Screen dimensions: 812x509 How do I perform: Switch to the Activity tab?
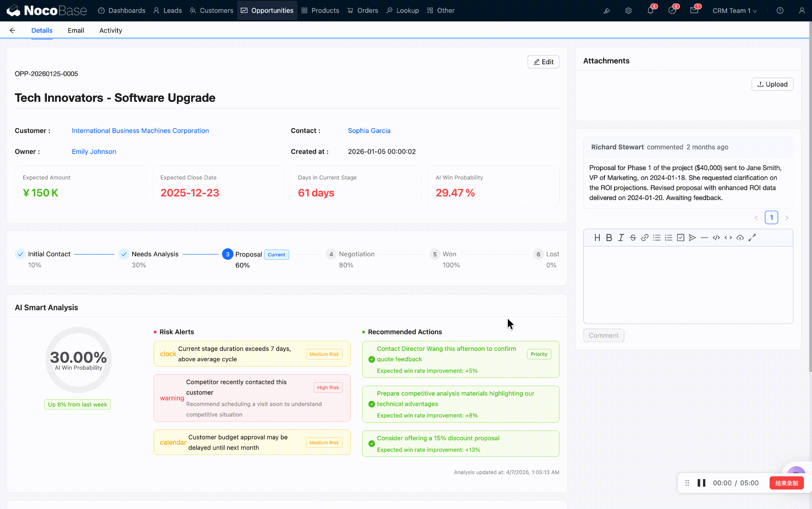pos(110,30)
